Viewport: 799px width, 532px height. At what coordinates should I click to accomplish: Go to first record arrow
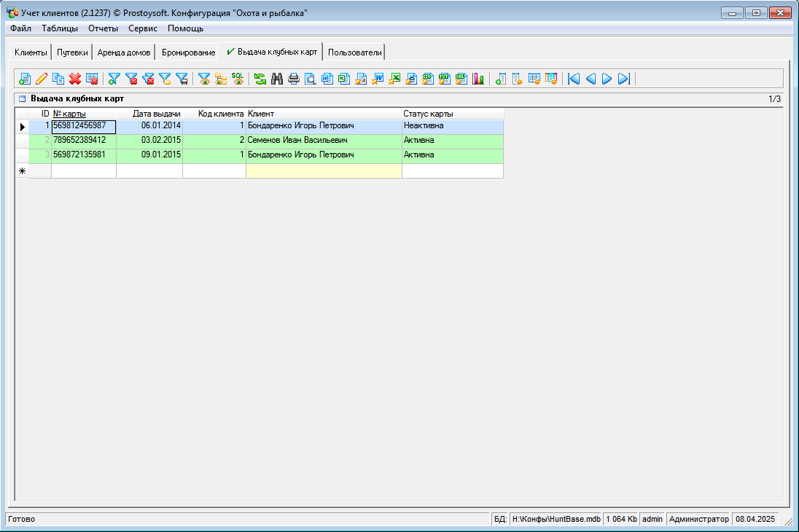click(x=574, y=79)
